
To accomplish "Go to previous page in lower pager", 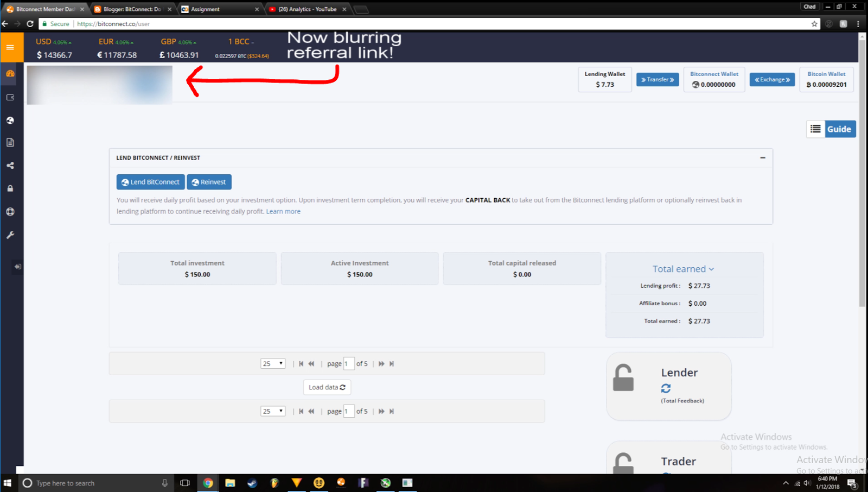I will (x=311, y=411).
